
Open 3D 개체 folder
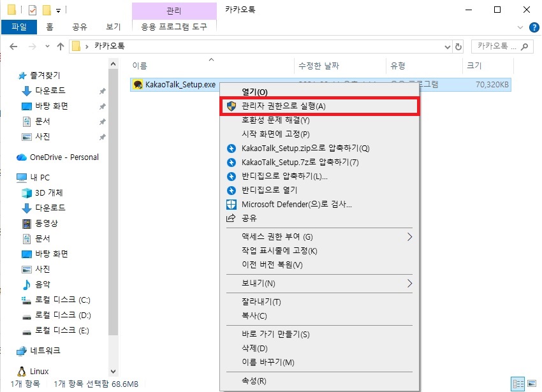(x=42, y=193)
